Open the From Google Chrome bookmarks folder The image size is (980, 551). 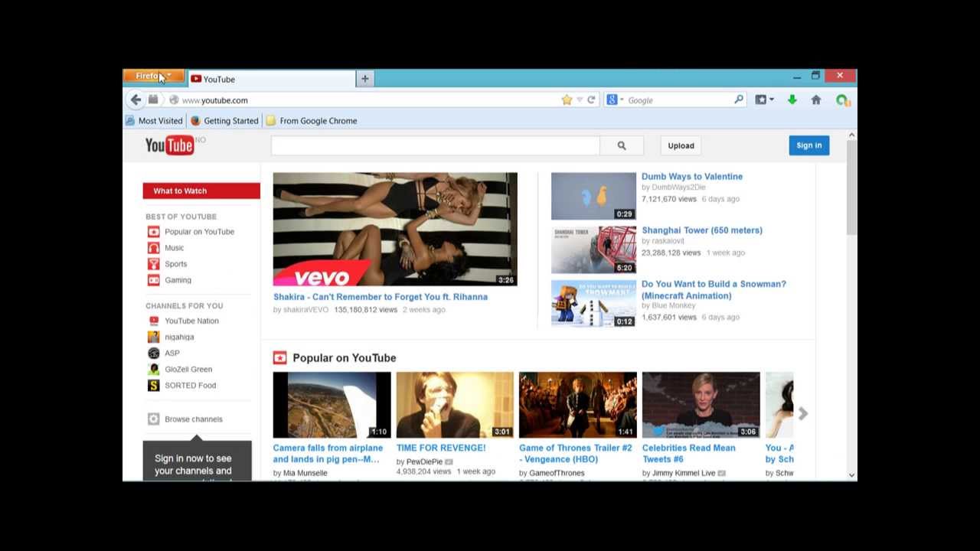(312, 121)
